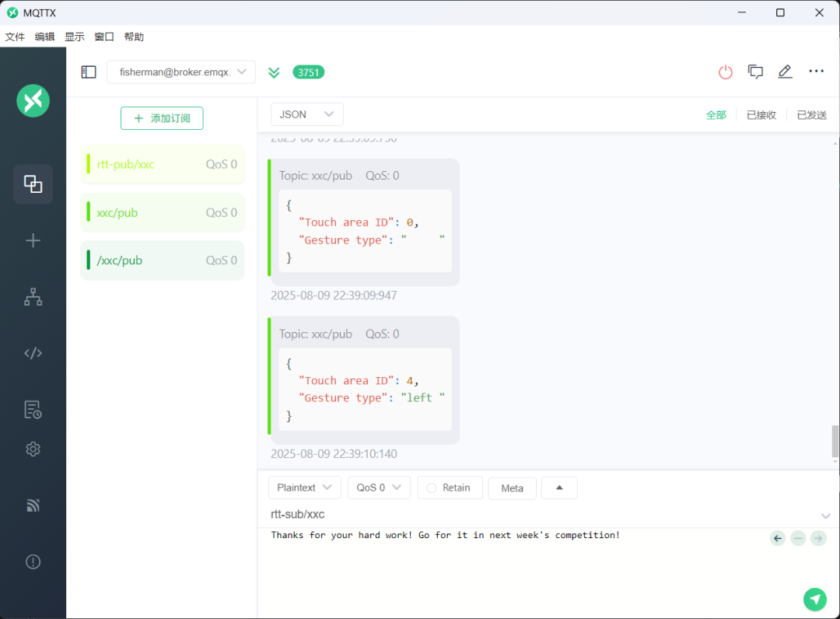The width and height of the screenshot is (840, 619).
Task: Open the Plaintext payload type dropdown
Action: pos(304,488)
